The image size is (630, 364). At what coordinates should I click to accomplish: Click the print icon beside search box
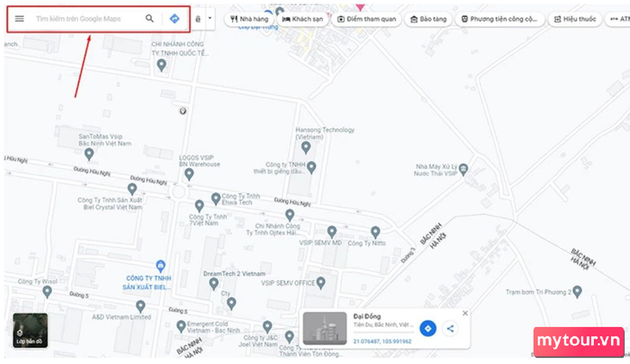198,19
